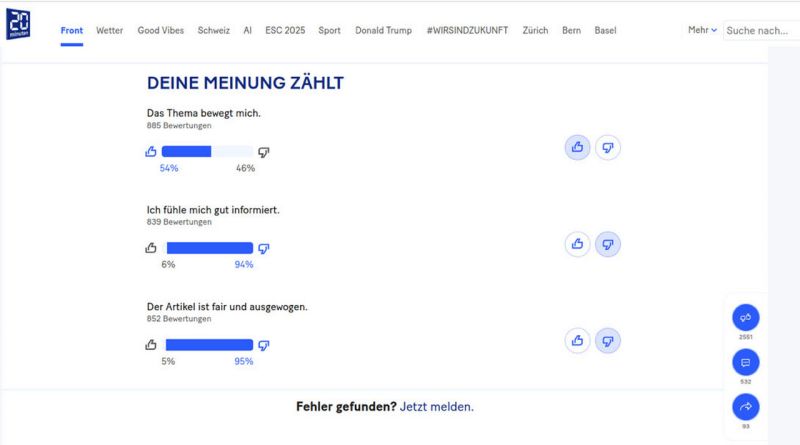Screen dimensions: 800x445
Task: Thumbs up for 'Das Thema bewegt mich'
Action: pyautogui.click(x=577, y=148)
